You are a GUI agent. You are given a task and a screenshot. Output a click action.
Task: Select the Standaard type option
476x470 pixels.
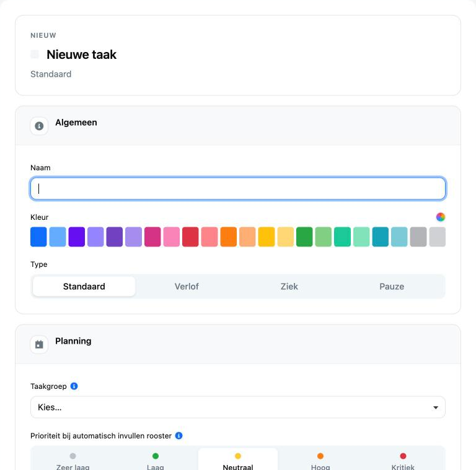(x=84, y=286)
